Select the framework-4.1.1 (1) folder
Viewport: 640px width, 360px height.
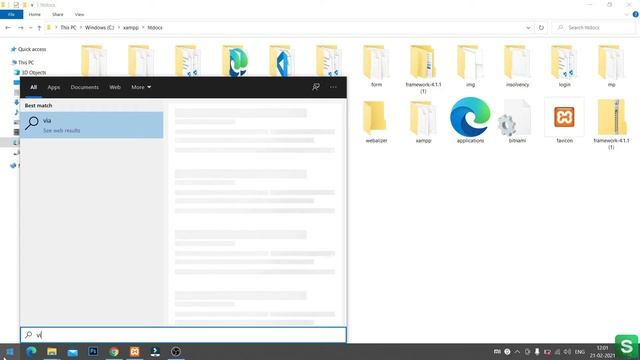(x=423, y=69)
